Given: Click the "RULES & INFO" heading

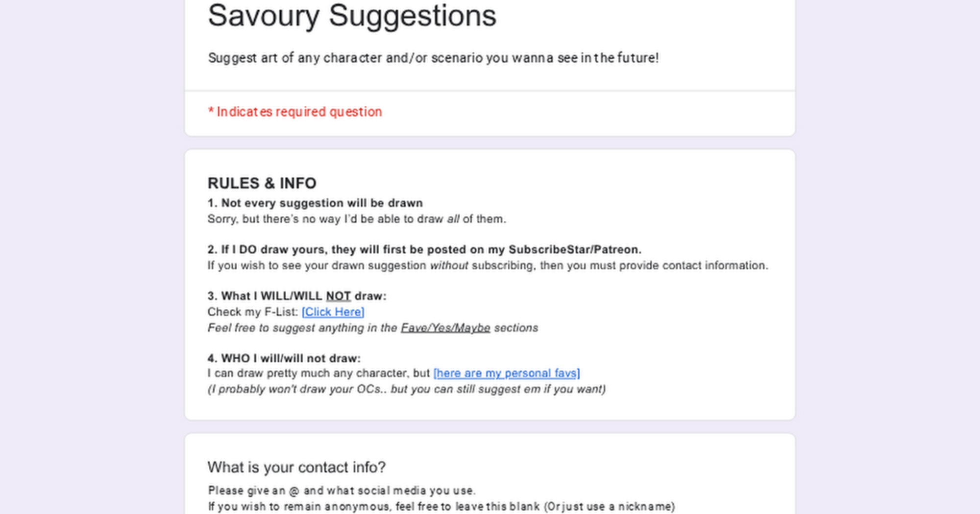Looking at the screenshot, I should [262, 183].
